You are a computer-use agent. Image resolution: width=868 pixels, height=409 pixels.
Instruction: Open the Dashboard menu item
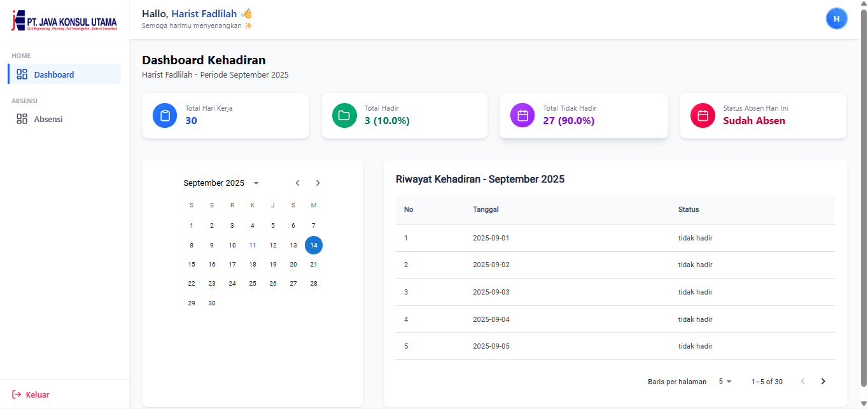(x=54, y=74)
